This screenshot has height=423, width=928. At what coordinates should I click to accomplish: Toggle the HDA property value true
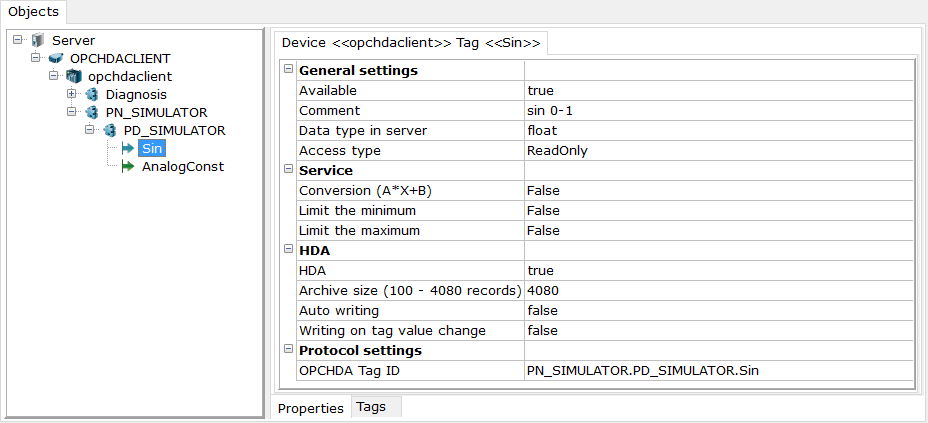718,270
